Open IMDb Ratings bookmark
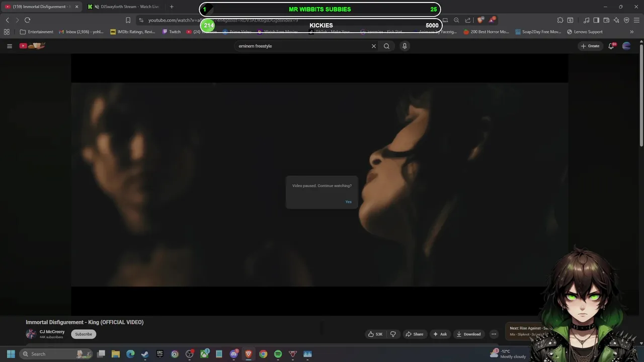The height and width of the screenshot is (362, 644). click(133, 32)
